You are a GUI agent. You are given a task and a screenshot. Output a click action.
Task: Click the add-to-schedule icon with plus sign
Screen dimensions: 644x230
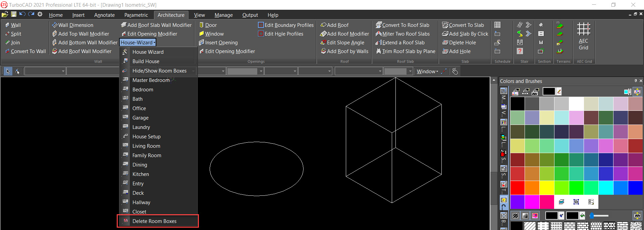497,34
